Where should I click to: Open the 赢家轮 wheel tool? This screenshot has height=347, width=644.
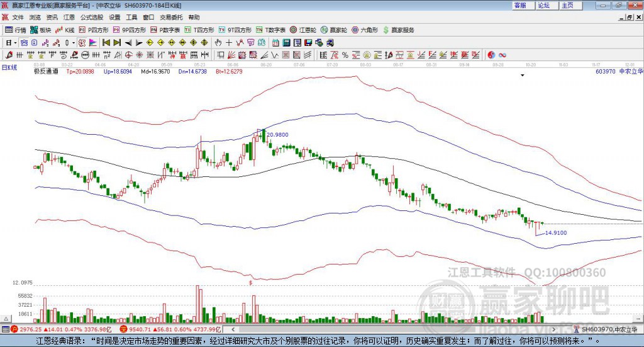pos(334,30)
